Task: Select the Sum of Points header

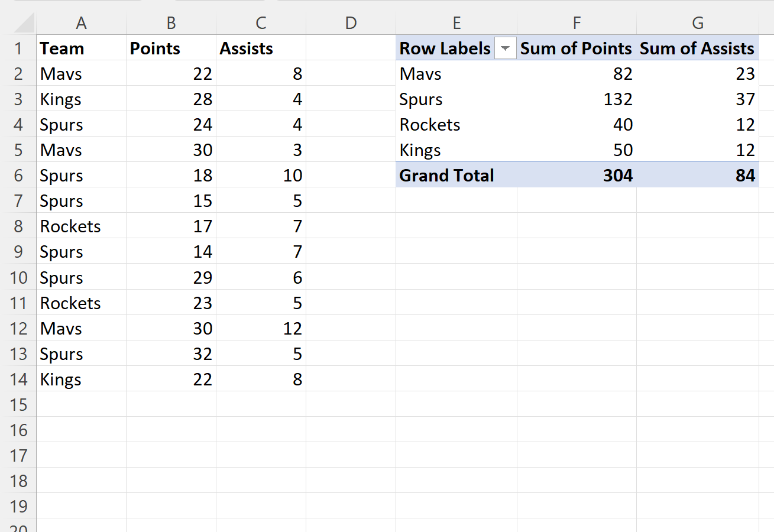Action: [x=575, y=48]
